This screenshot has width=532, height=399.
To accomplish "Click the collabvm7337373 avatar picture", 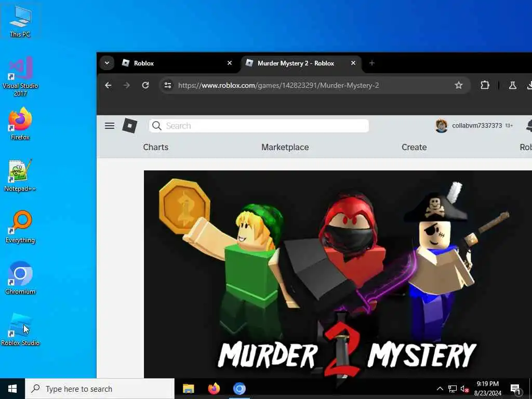I will [x=442, y=126].
